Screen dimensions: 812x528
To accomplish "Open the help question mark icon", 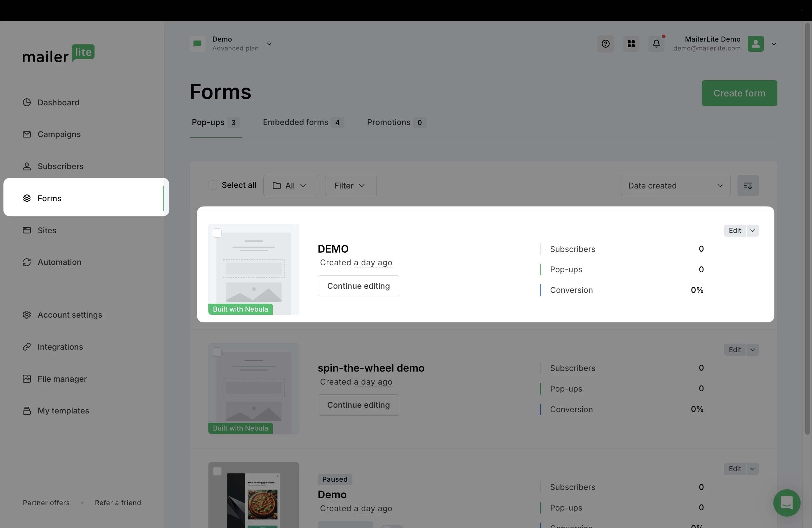I will [605, 44].
